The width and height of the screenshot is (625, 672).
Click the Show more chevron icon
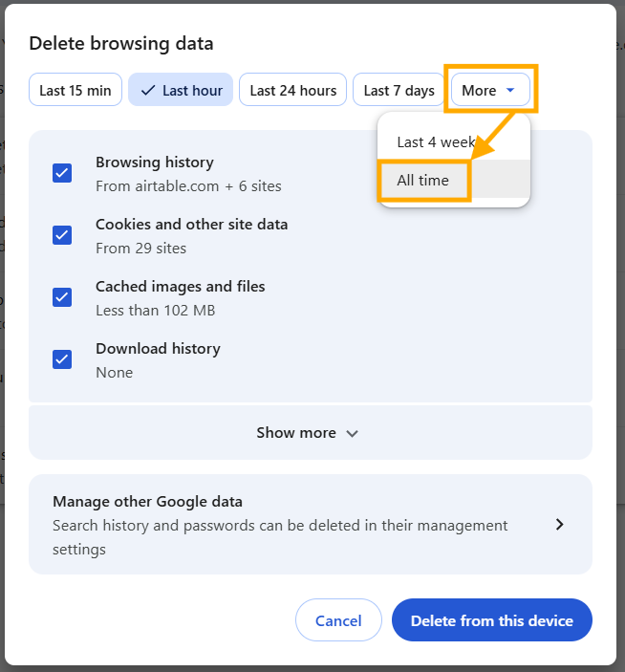tap(352, 434)
